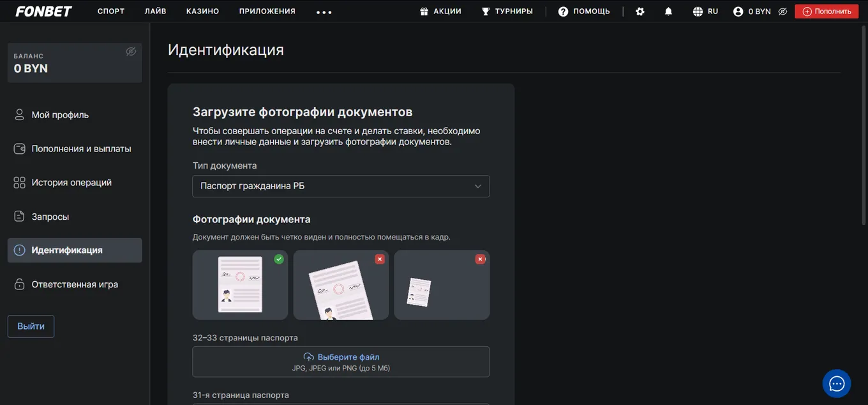
Task: Click the document icon for Запросы
Action: point(20,217)
